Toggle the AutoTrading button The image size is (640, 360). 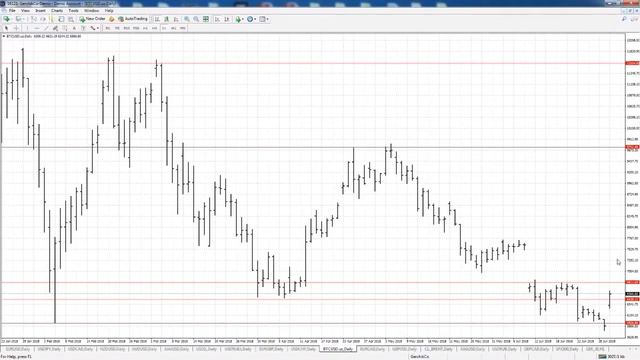[x=133, y=19]
